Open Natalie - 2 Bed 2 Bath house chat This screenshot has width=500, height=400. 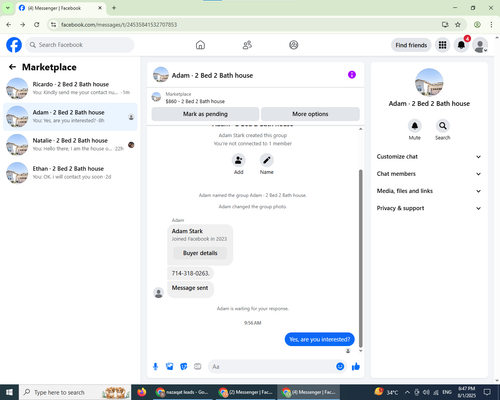(70, 145)
